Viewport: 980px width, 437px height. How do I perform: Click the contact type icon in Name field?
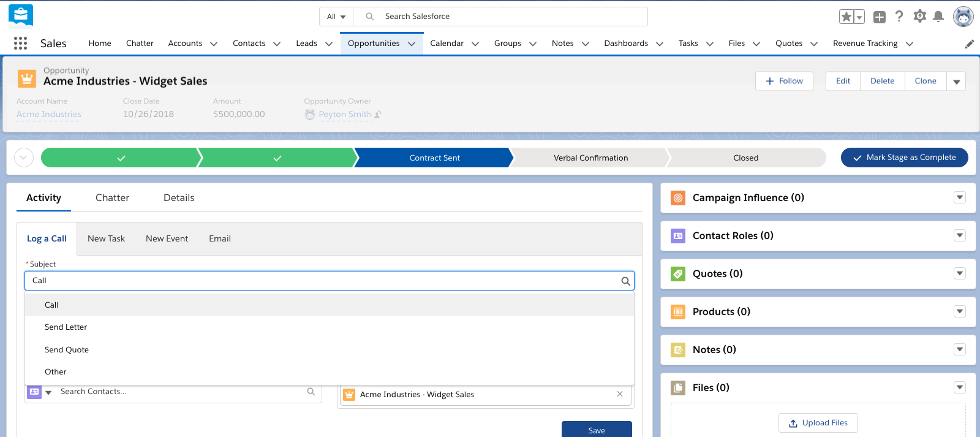(x=34, y=392)
